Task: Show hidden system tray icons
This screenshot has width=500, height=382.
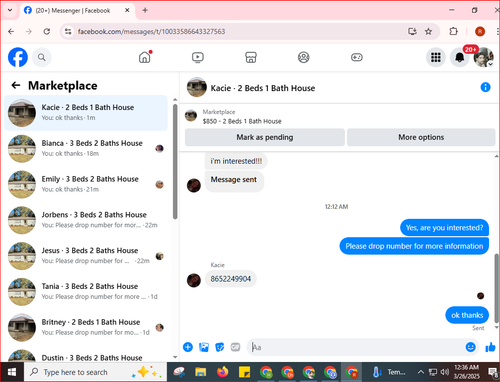Action: (x=421, y=372)
